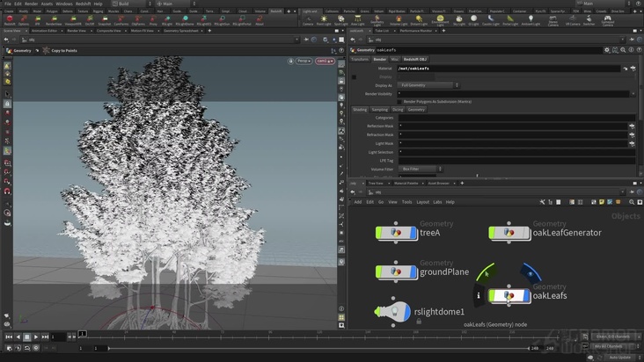Open the Material Palette tab
The width and height of the screenshot is (644, 362).
pos(406,184)
